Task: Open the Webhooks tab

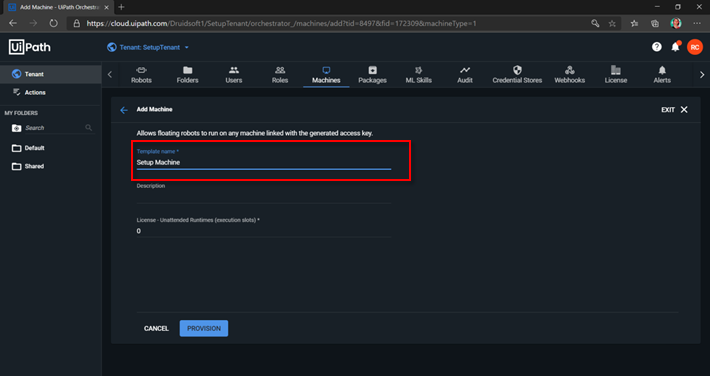Action: 570,75
